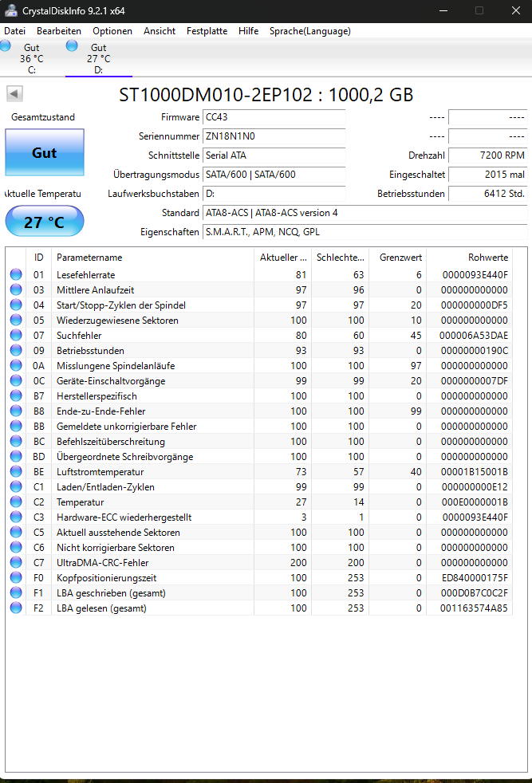The width and height of the screenshot is (532, 783).
Task: Click the Gesamtzustand label
Action: [x=43, y=117]
